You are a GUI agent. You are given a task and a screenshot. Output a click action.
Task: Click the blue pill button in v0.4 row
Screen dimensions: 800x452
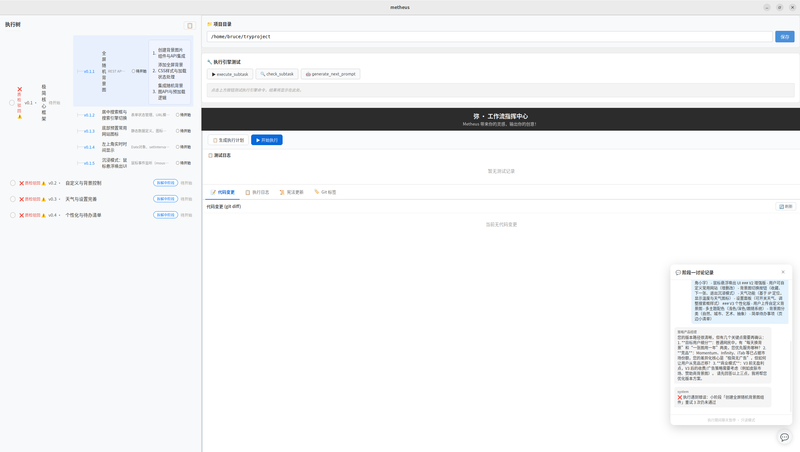(165, 215)
